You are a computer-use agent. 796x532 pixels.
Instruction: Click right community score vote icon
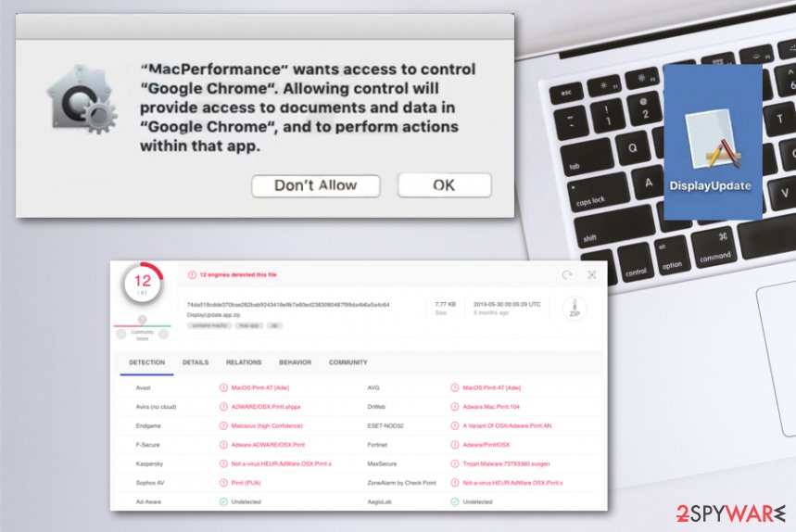click(163, 334)
